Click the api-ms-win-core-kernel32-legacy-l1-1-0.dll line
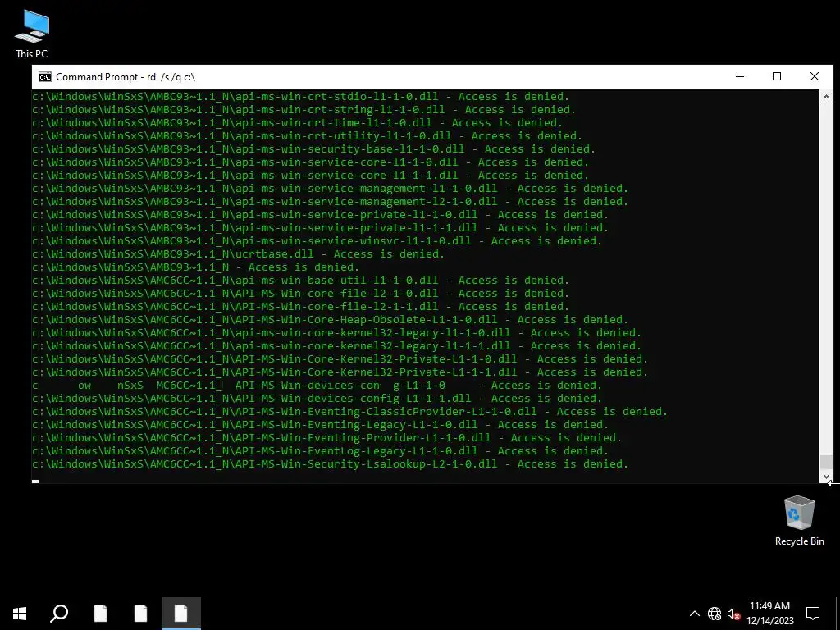 [x=336, y=333]
